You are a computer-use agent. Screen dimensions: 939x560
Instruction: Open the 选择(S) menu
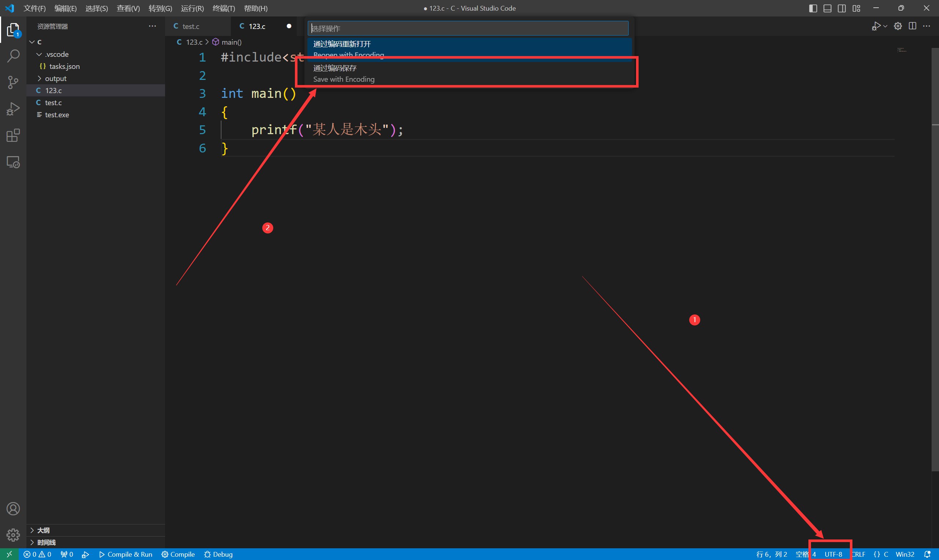point(97,8)
